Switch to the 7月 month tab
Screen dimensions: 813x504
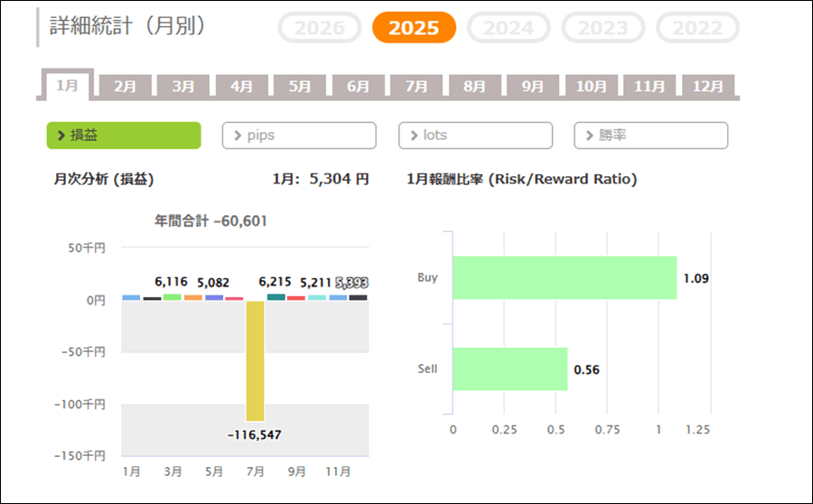tap(416, 87)
